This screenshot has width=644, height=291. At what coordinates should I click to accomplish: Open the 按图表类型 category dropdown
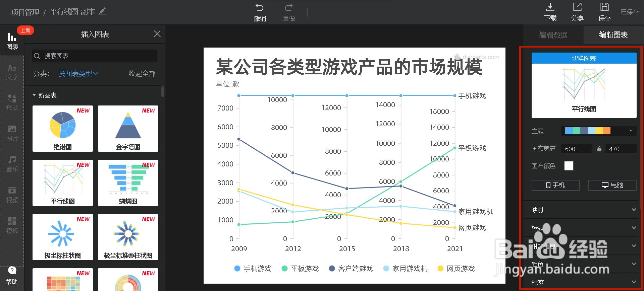coord(78,74)
